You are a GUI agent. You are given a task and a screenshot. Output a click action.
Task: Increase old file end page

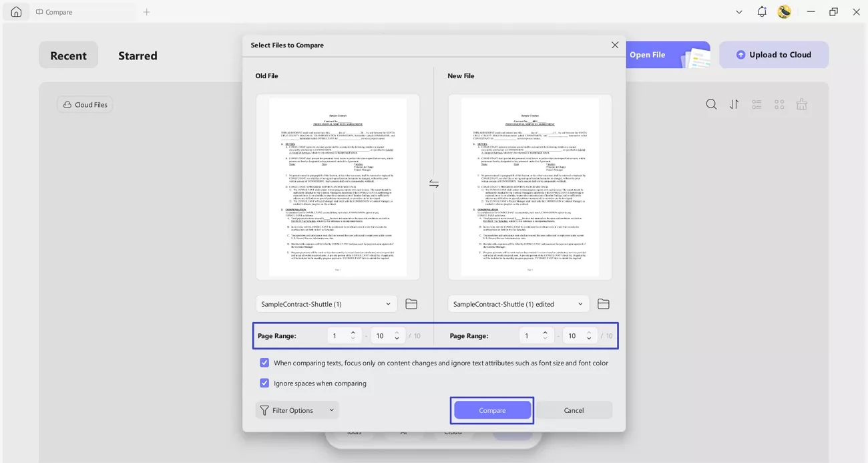[x=397, y=332]
